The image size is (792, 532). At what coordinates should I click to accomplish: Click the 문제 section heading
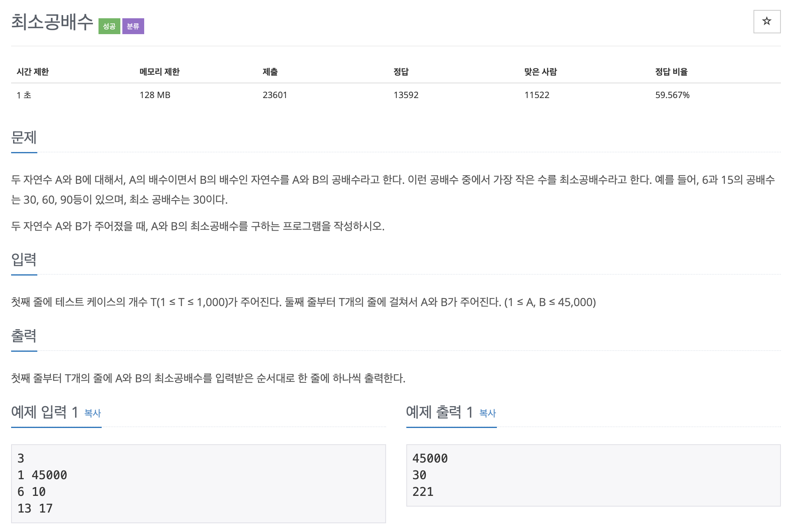tap(24, 137)
